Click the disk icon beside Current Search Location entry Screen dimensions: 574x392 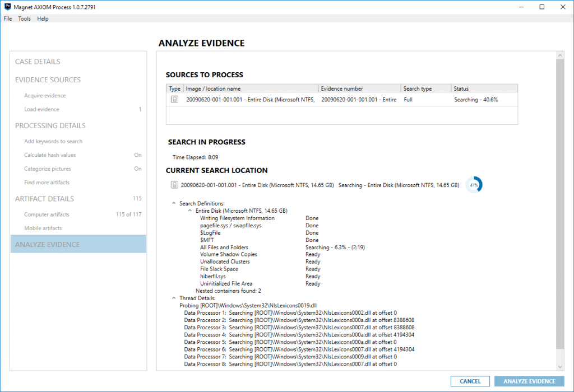click(175, 185)
